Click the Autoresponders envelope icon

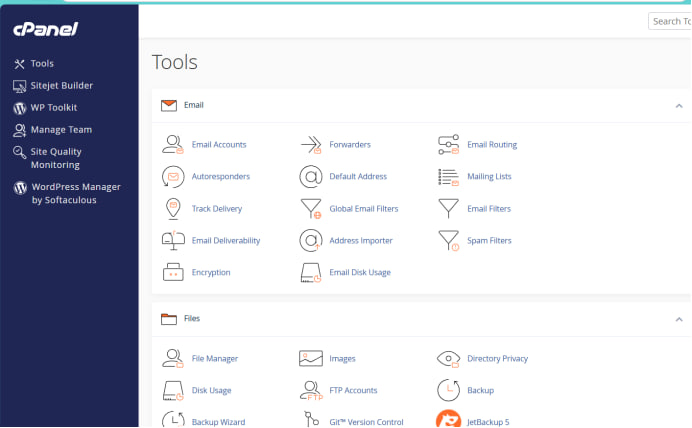pyautogui.click(x=173, y=176)
